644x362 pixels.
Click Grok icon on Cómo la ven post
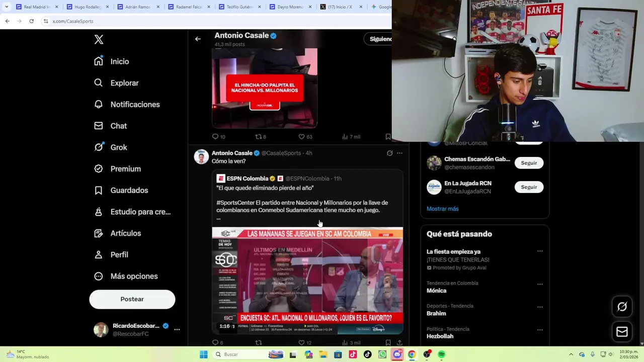389,153
